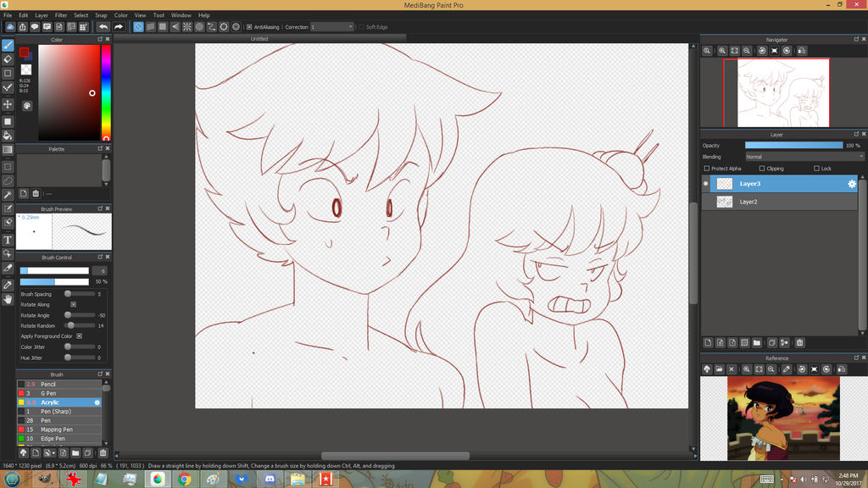Open Layer3 settings gear
This screenshot has height=488, width=868.
(852, 184)
